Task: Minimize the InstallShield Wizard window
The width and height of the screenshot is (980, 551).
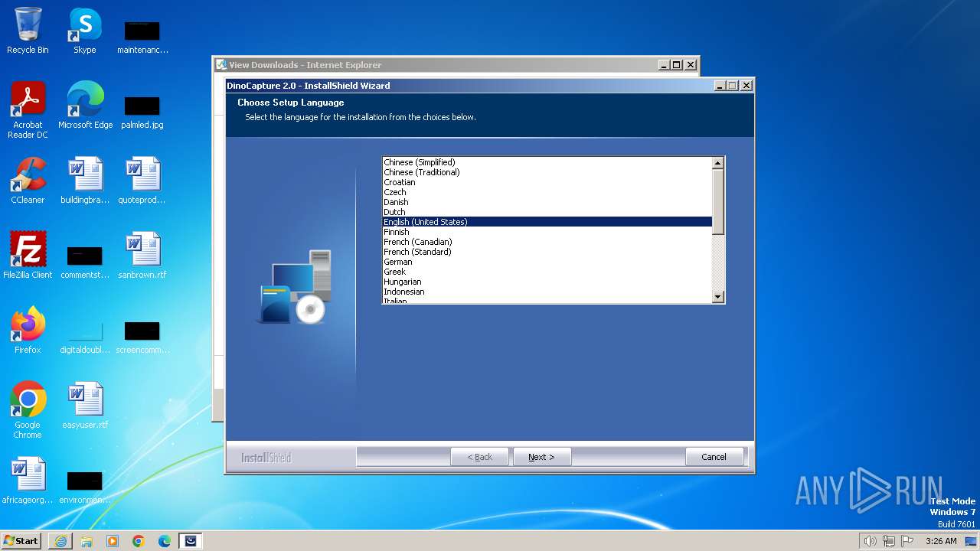Action: pyautogui.click(x=720, y=86)
